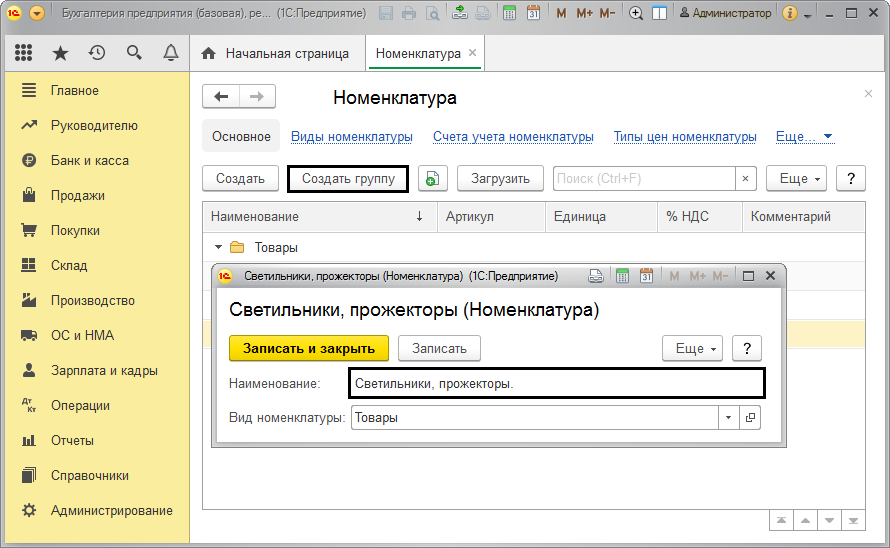
Task: Open Справочники section
Action: click(x=90, y=475)
